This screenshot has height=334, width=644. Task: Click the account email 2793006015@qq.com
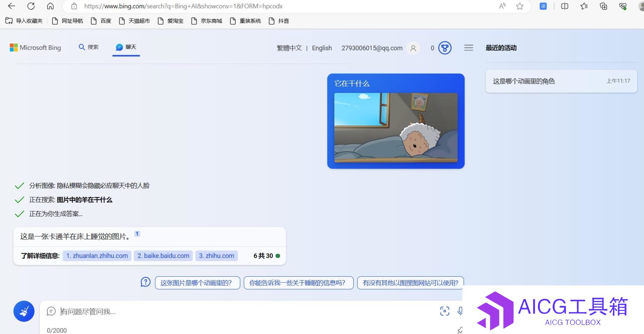(372, 48)
